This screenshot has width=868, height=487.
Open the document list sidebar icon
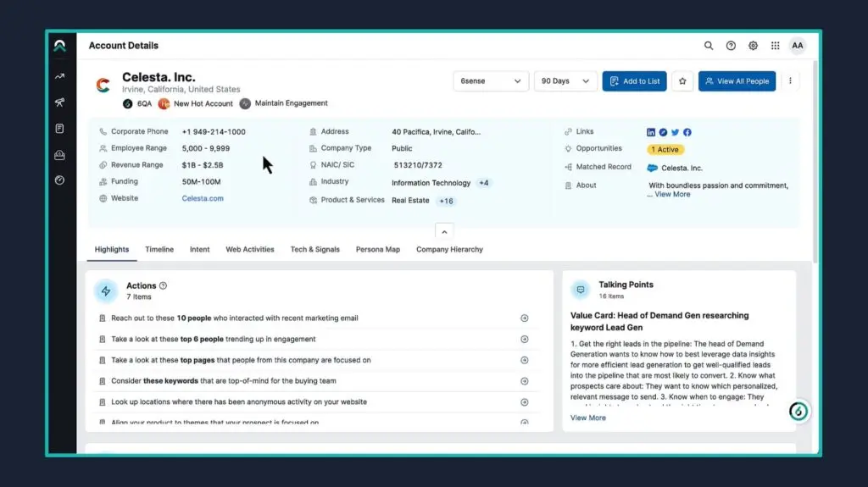point(60,129)
